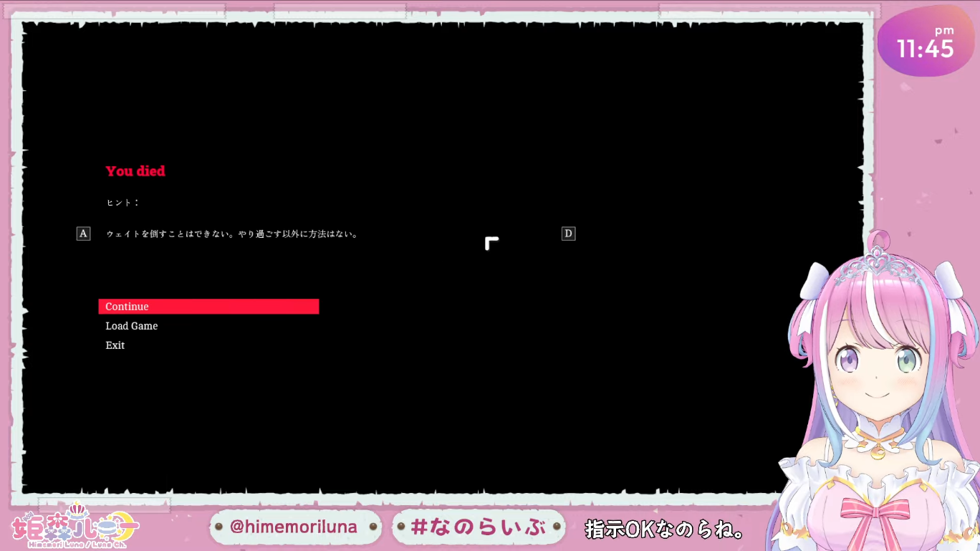
Task: Choose the Load Game option
Action: click(x=132, y=326)
